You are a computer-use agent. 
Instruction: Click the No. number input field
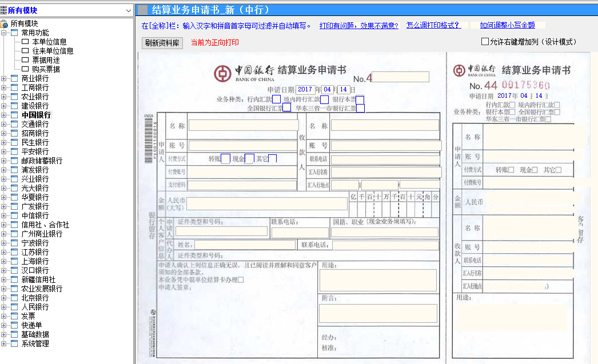pos(400,77)
